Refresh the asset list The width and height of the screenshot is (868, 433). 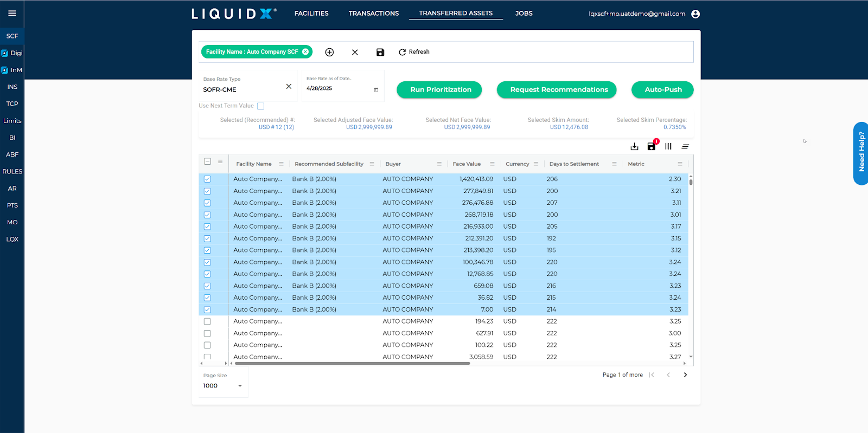pos(414,52)
